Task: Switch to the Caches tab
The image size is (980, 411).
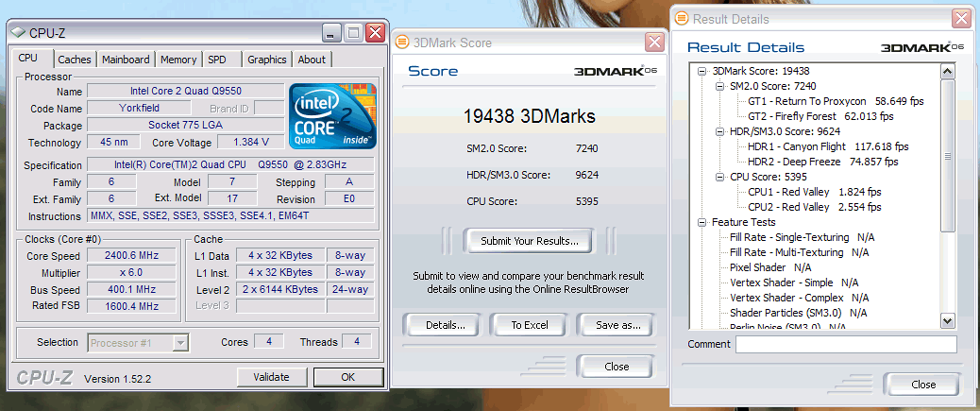Action: [x=75, y=60]
